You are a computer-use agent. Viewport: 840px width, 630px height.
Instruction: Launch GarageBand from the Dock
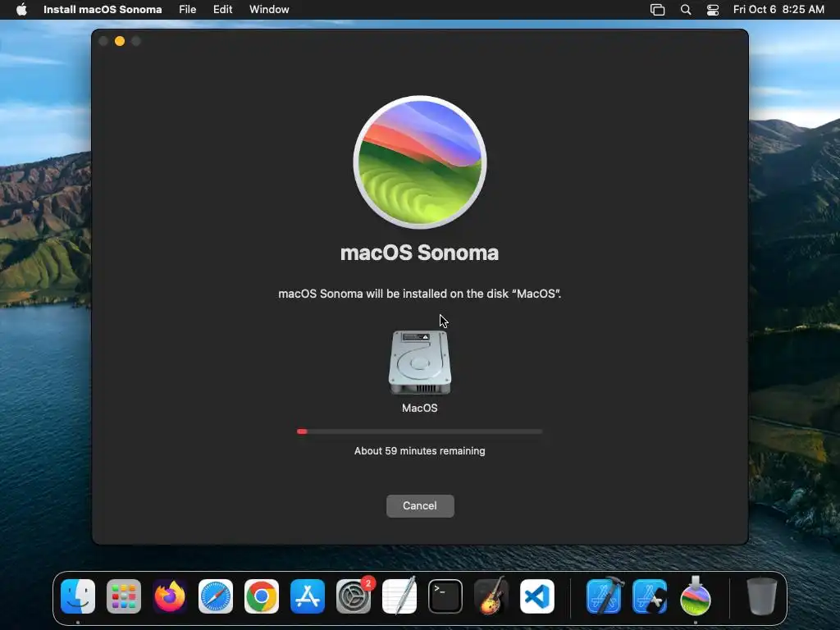[x=491, y=596]
